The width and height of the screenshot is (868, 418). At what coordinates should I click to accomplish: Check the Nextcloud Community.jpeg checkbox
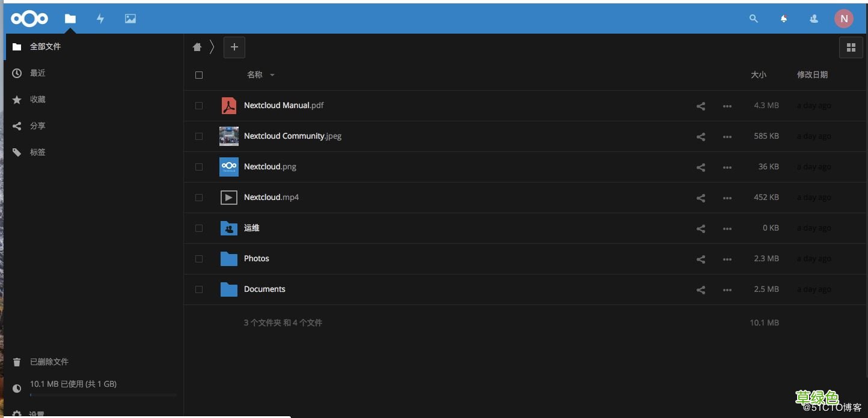click(x=199, y=136)
